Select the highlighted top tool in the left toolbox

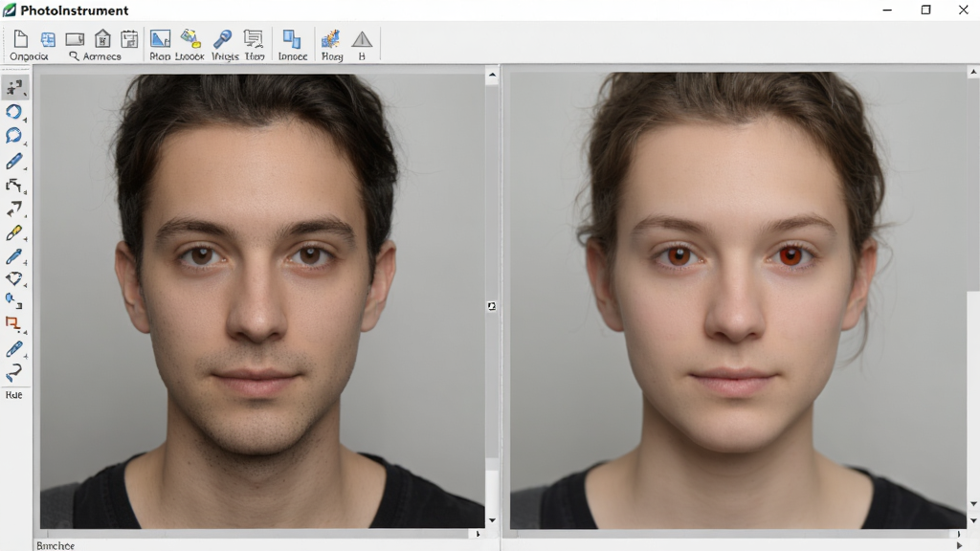[14, 87]
